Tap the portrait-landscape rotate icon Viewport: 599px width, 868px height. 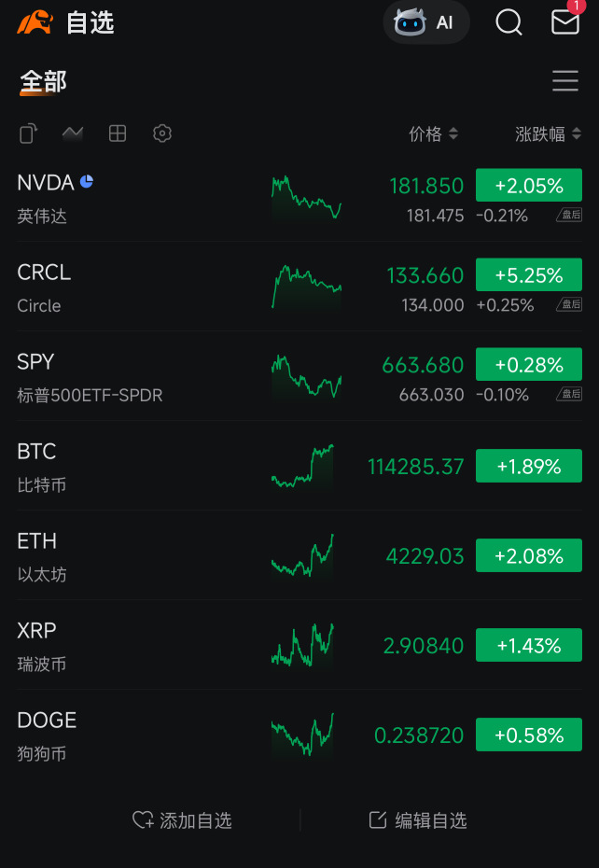point(28,133)
